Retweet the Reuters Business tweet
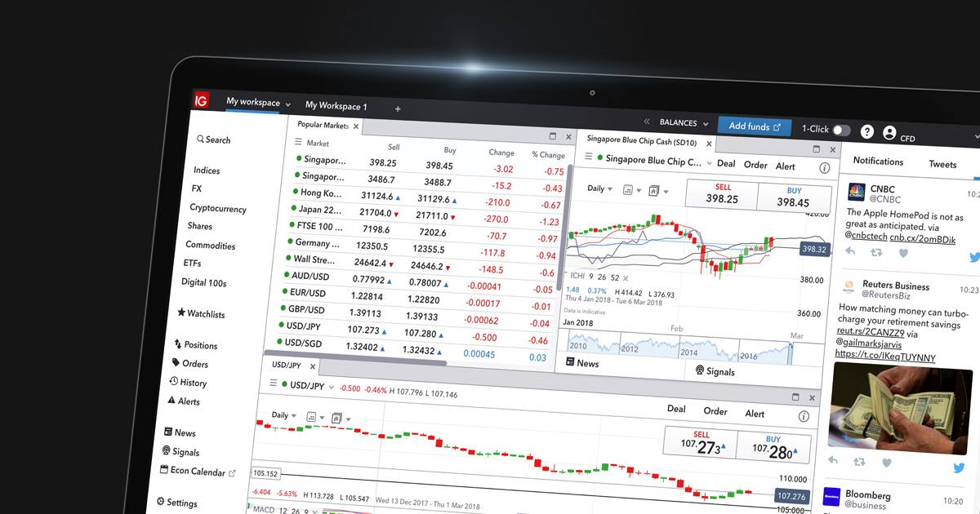Image resolution: width=980 pixels, height=514 pixels. click(859, 461)
